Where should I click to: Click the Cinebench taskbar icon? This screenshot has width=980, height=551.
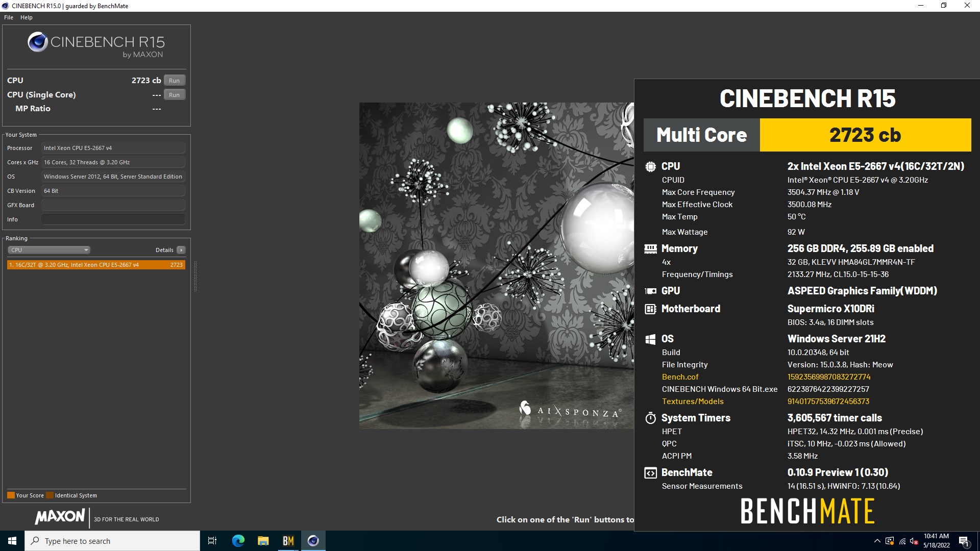tap(313, 541)
